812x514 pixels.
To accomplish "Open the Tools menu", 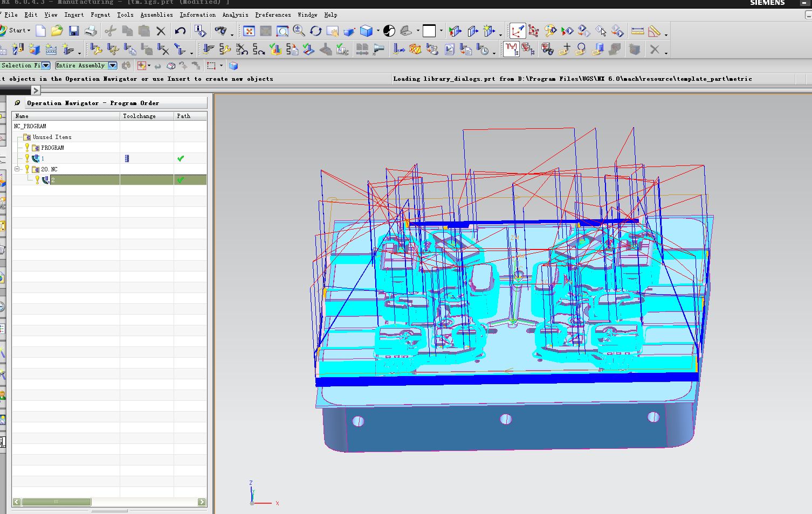I will point(125,15).
